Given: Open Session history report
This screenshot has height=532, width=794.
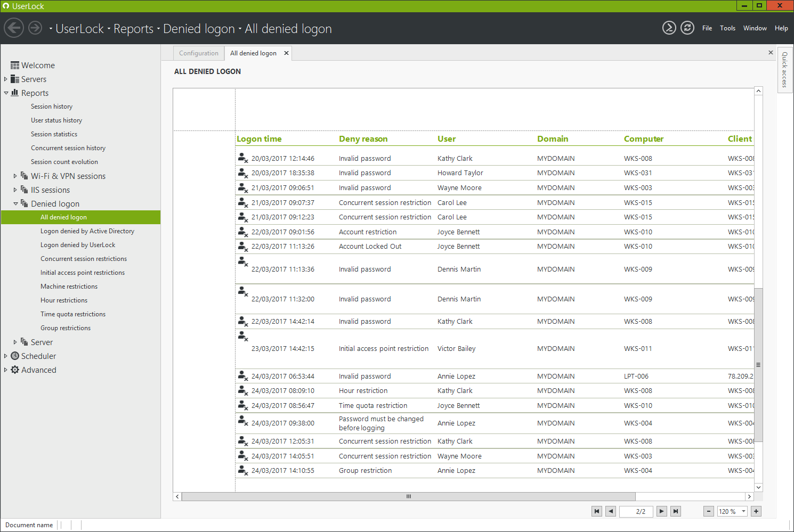Looking at the screenshot, I should [52, 107].
